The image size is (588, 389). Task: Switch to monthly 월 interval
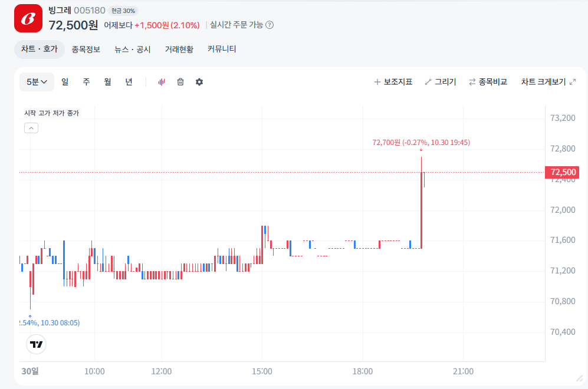click(107, 82)
